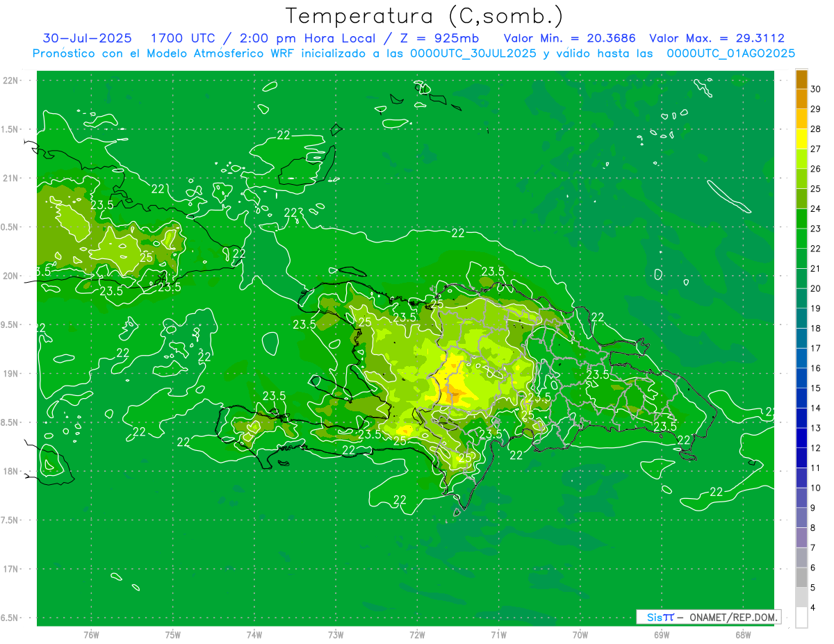Pick the dark blue colorbar swatch between 12 and 13
Viewport: 834px width, 644px height.
801,438
